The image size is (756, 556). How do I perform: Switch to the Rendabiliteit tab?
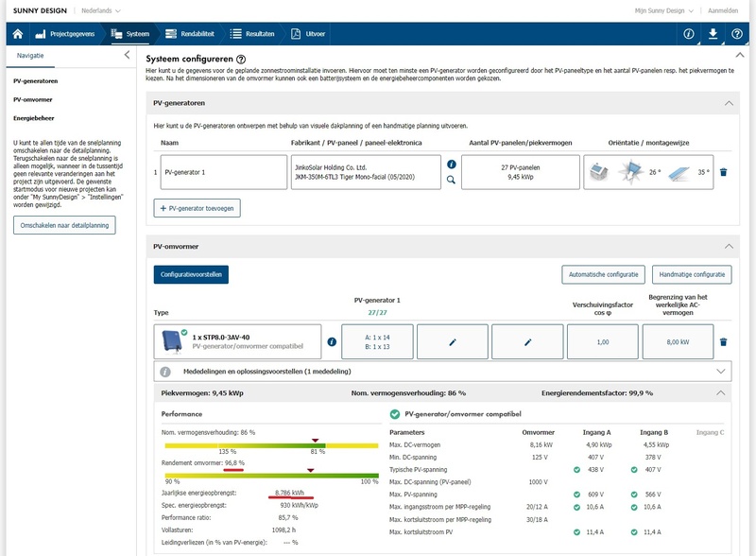click(x=190, y=34)
